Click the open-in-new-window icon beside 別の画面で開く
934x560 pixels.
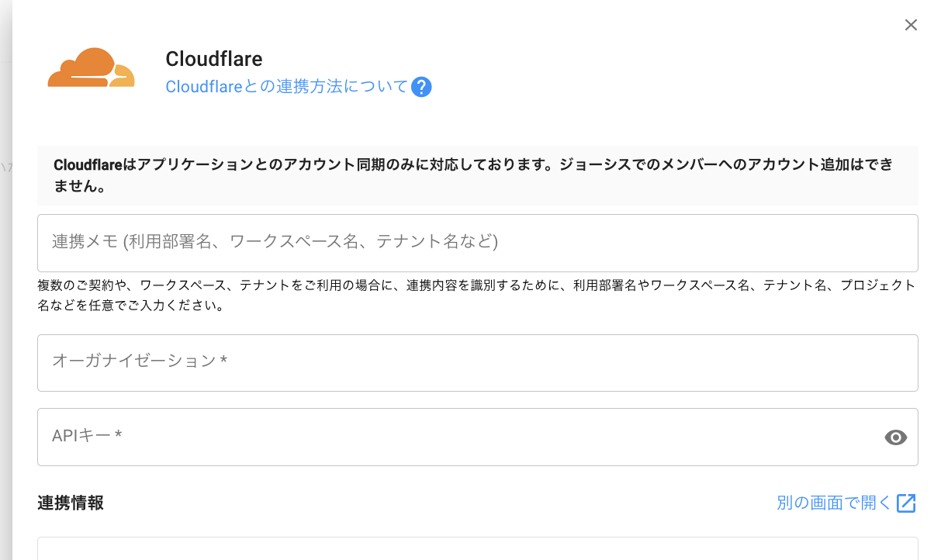906,503
